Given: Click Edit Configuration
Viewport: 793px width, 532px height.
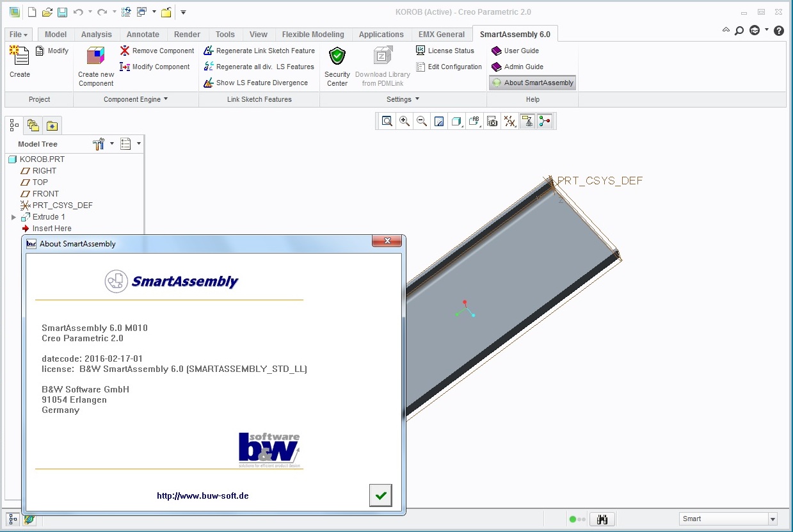Looking at the screenshot, I should click(x=449, y=67).
